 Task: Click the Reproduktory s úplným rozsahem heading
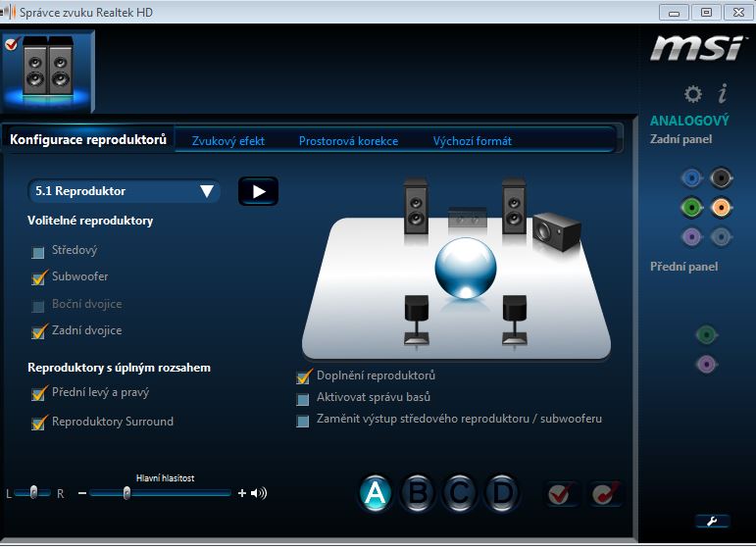coord(119,368)
